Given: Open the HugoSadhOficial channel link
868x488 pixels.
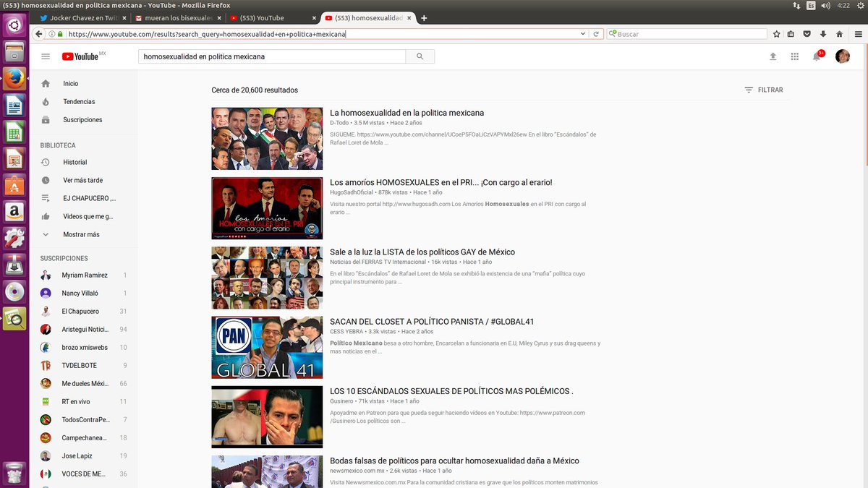Looking at the screenshot, I should pyautogui.click(x=352, y=193).
